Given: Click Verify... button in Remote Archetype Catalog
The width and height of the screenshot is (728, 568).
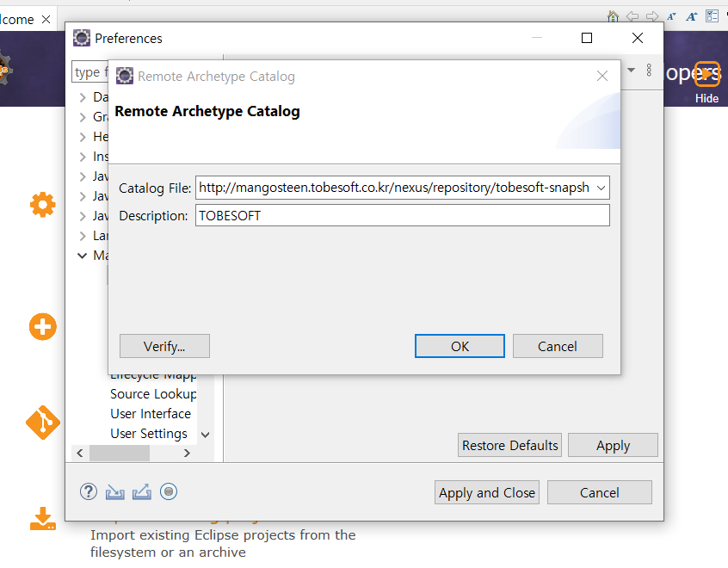Looking at the screenshot, I should pos(164,346).
